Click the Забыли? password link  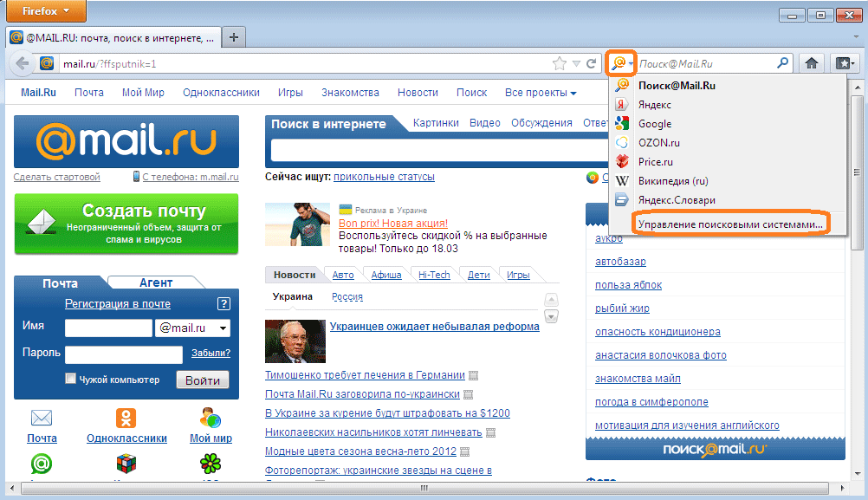211,353
